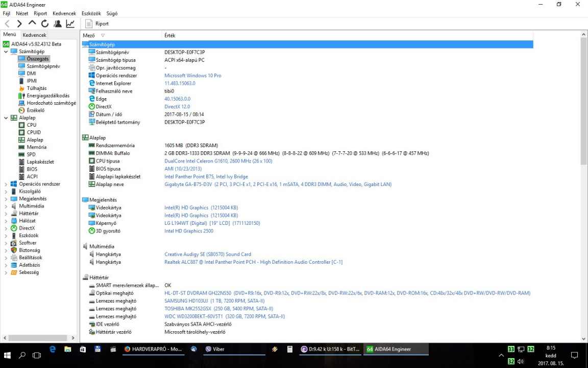Open the Súgó menu
588x368 pixels.
click(112, 13)
